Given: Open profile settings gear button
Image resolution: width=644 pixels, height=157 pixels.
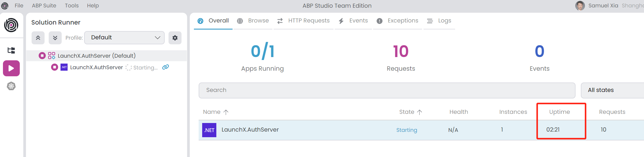Looking at the screenshot, I should (175, 38).
